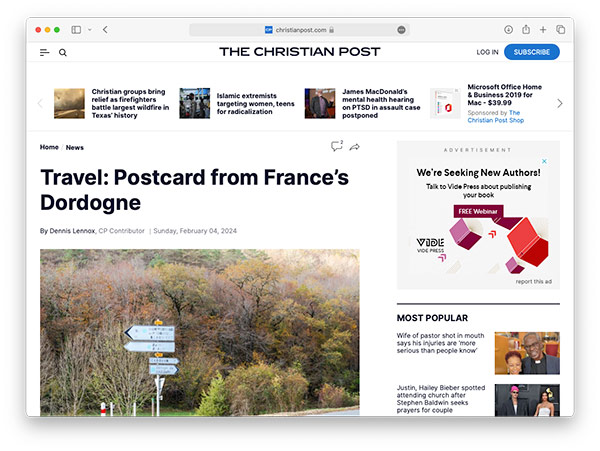
Task: Open the hamburger menu on the site header
Action: click(44, 52)
